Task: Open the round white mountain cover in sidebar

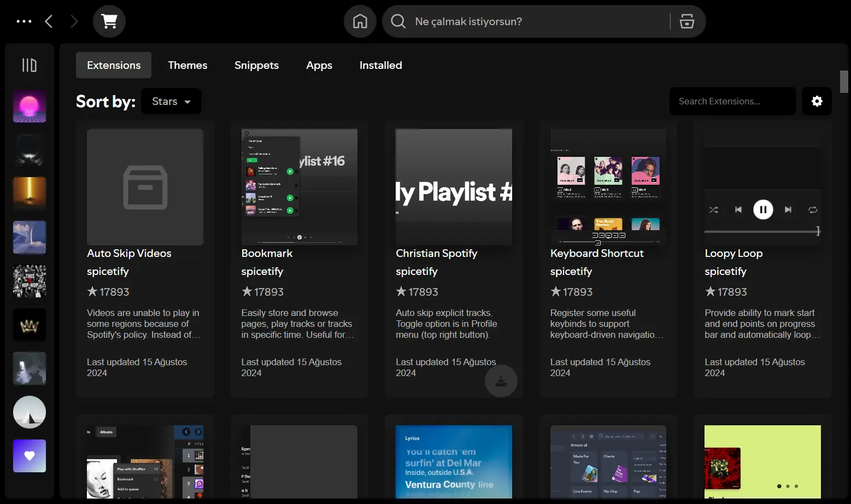Action: coord(30,412)
